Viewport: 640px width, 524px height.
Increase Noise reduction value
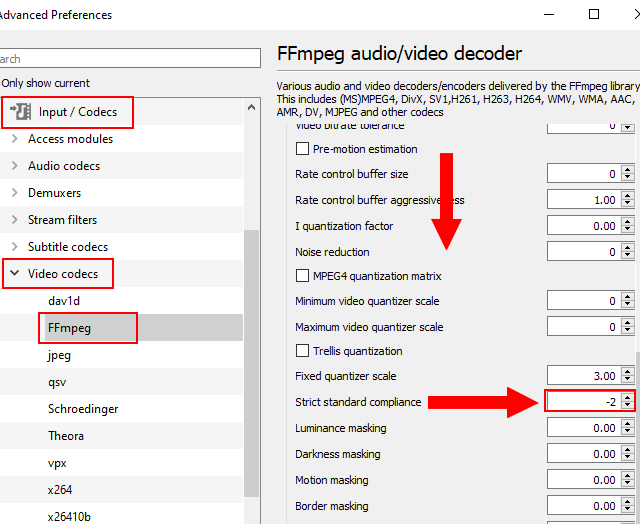click(x=628, y=248)
